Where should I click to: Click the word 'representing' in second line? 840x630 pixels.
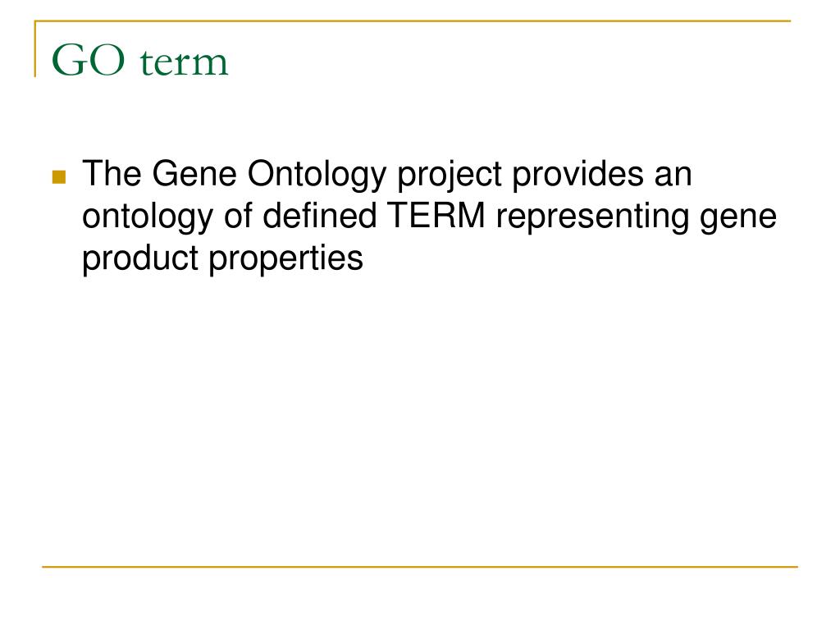coord(592,218)
